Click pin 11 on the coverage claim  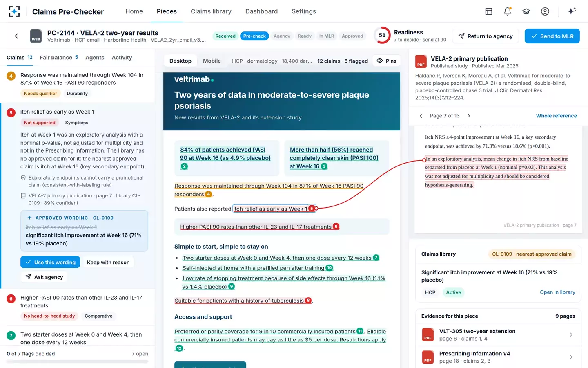point(360,331)
